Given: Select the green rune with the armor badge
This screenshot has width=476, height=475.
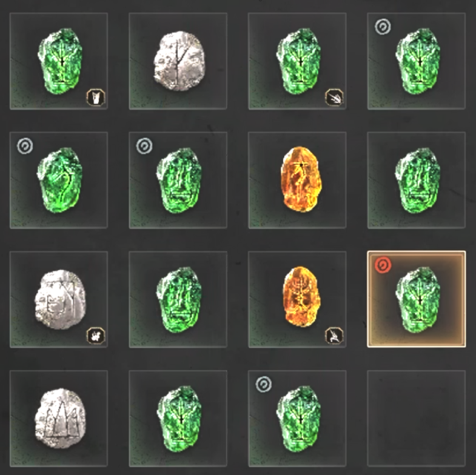Looking at the screenshot, I should click(60, 61).
